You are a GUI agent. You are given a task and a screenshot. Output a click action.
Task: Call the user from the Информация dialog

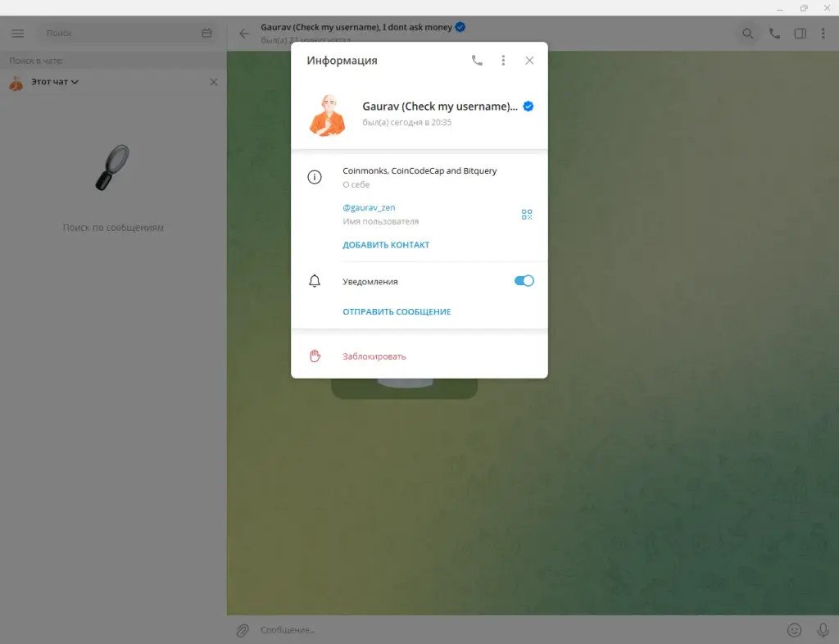(477, 61)
